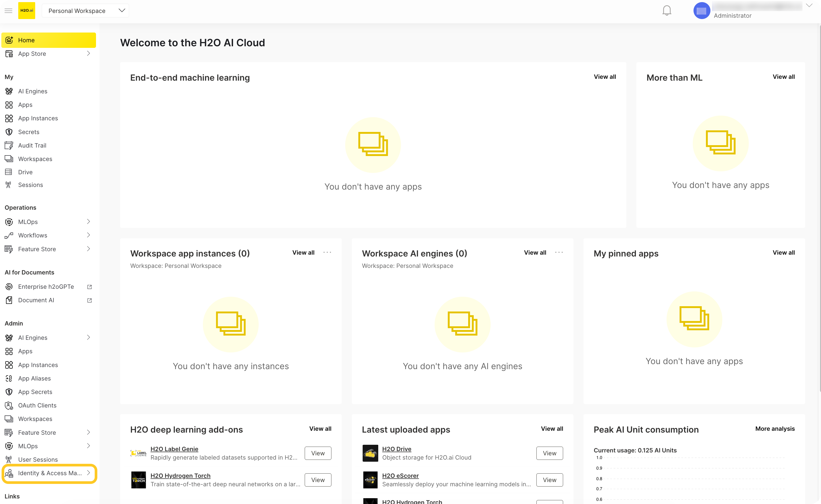Click the H2O Drive app thumbnail
Image resolution: width=821 pixels, height=504 pixels.
[x=370, y=453]
